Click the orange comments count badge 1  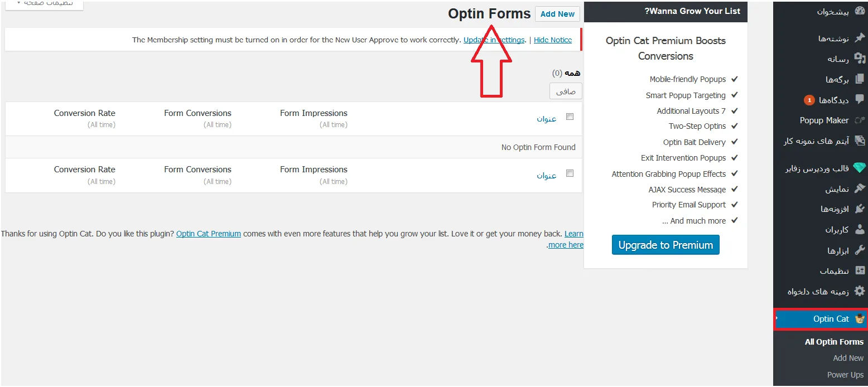point(809,100)
